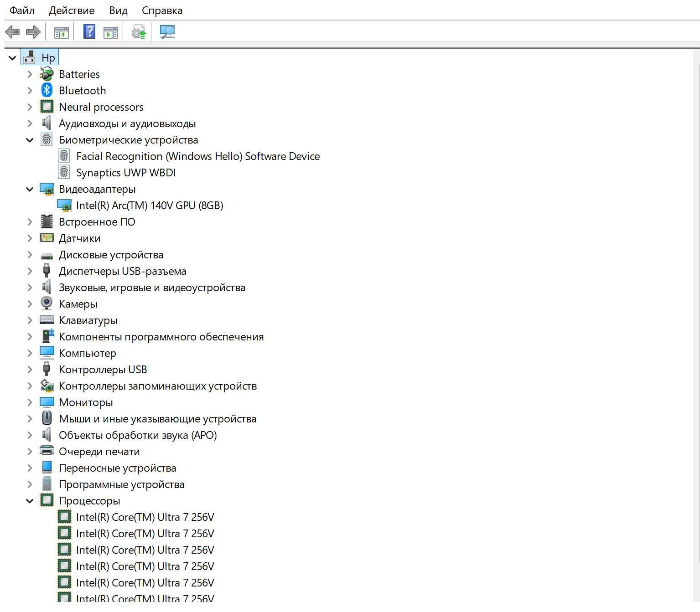
Task: Click the Hp computer root icon
Action: click(x=30, y=57)
